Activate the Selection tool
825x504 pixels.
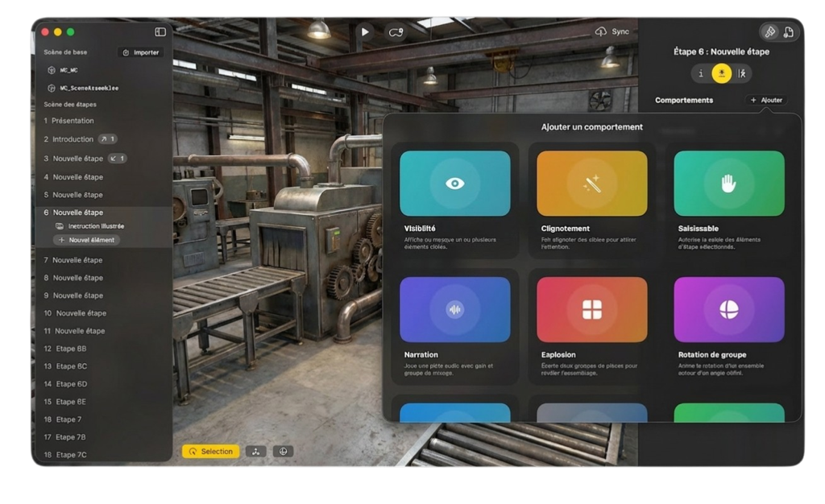[x=211, y=452]
